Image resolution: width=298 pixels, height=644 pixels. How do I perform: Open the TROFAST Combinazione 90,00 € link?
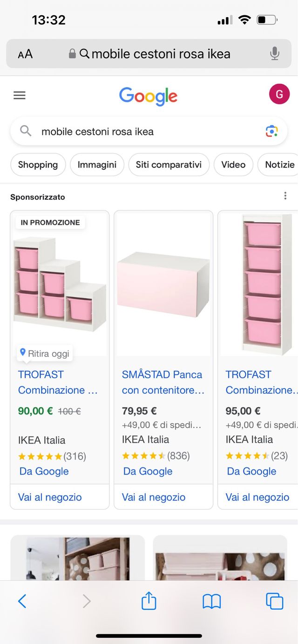coord(58,382)
